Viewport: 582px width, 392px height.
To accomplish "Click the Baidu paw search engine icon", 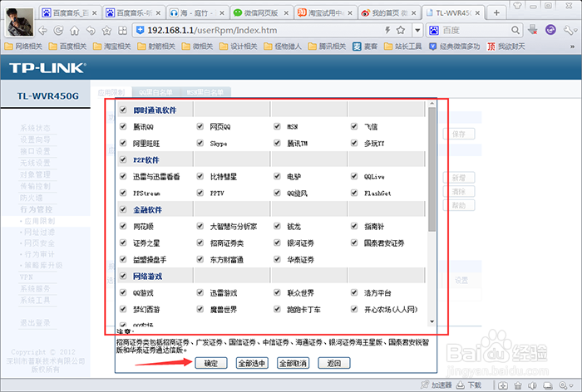I will [434, 31].
